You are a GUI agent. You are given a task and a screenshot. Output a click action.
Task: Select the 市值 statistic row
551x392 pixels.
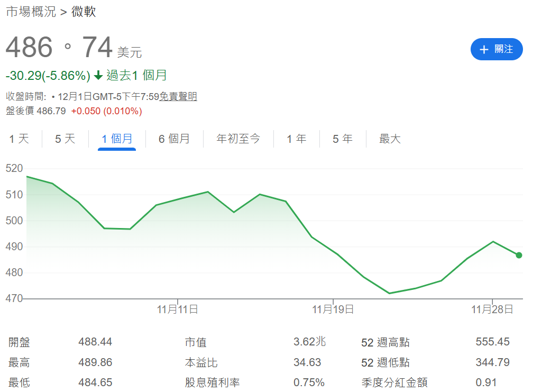tap(196, 342)
